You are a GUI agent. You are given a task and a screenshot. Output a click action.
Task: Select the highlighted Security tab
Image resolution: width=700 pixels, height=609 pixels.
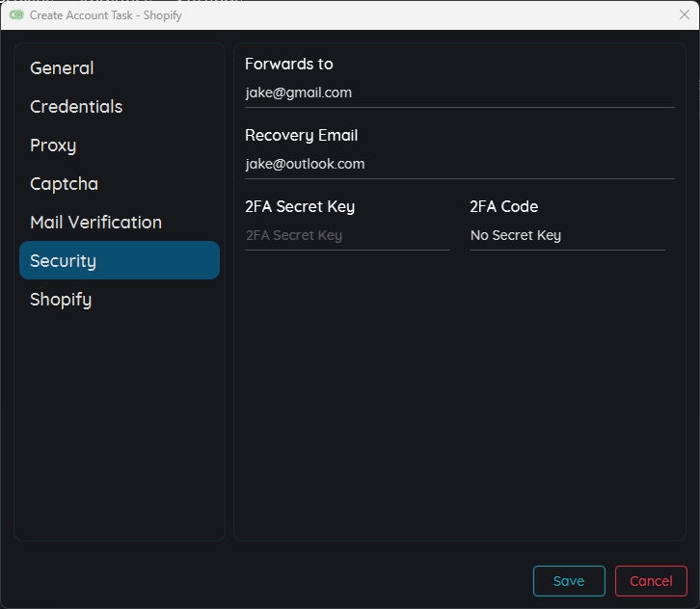click(120, 261)
